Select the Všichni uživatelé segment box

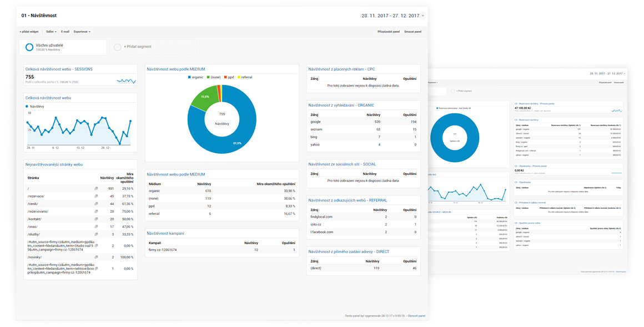pyautogui.click(x=63, y=47)
